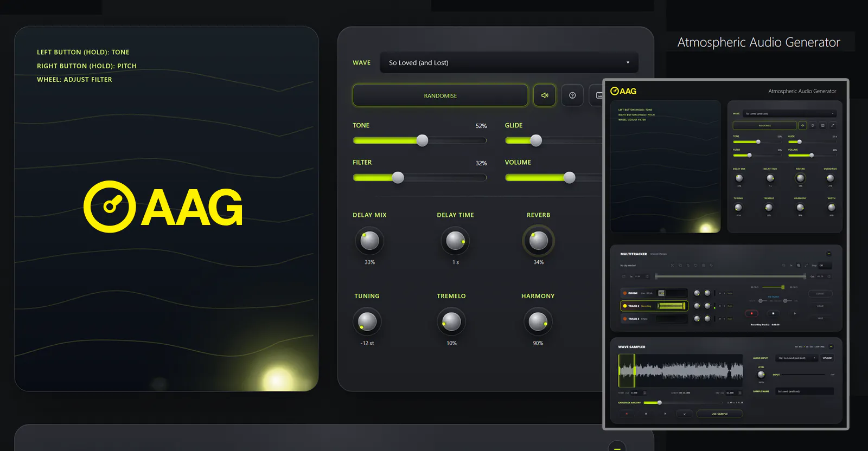Click the Volume slider handle in main panel
868x451 pixels.
click(569, 177)
